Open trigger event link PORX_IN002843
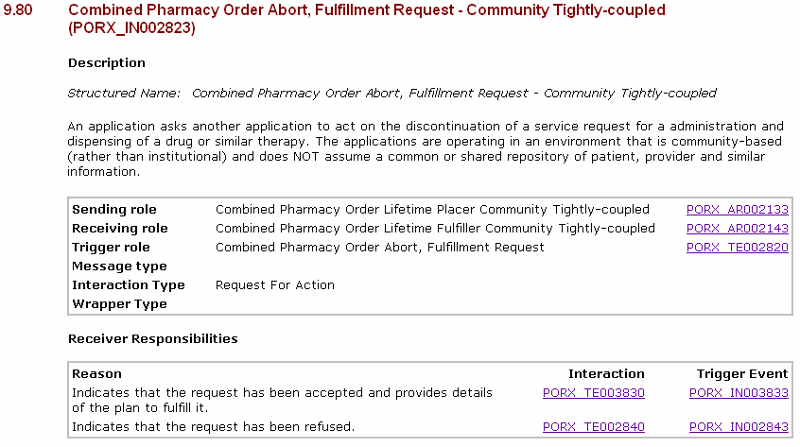 739,427
